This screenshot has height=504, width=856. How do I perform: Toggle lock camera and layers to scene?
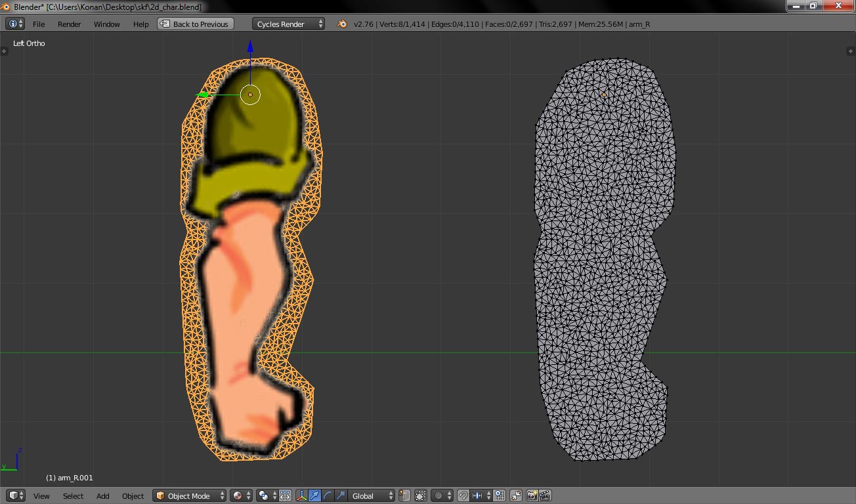click(421, 495)
